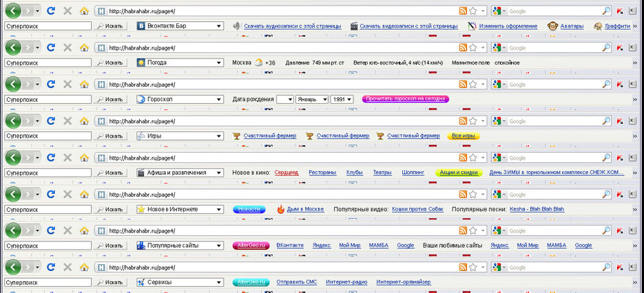This screenshot has height=293, width=644.
Task: Focus Суперпоиск field in the Погода toolbar row
Action: click(48, 63)
